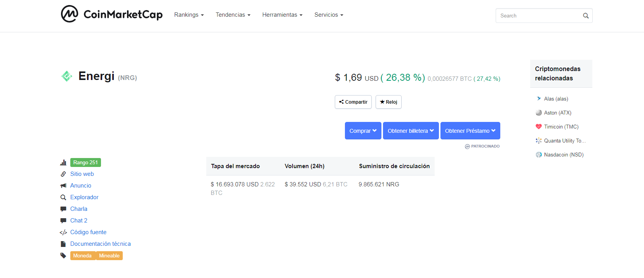Click the Nasdacoin coin icon
This screenshot has width=644, height=278.
[539, 155]
